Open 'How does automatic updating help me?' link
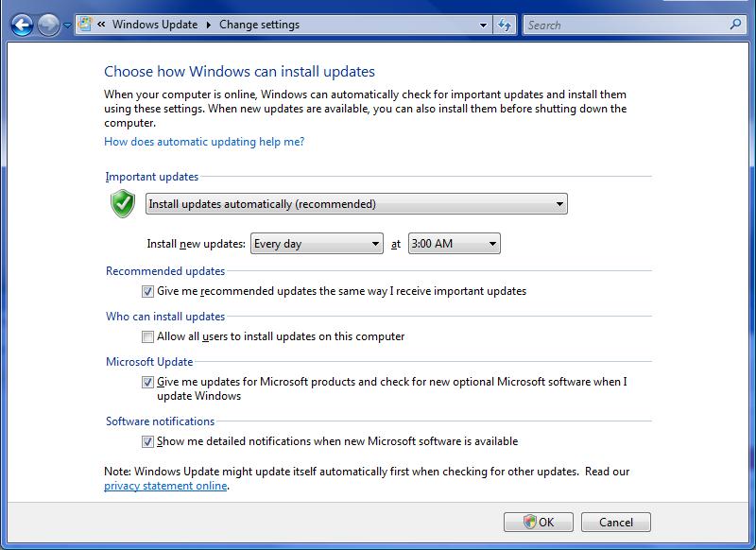The image size is (756, 550). [x=204, y=142]
